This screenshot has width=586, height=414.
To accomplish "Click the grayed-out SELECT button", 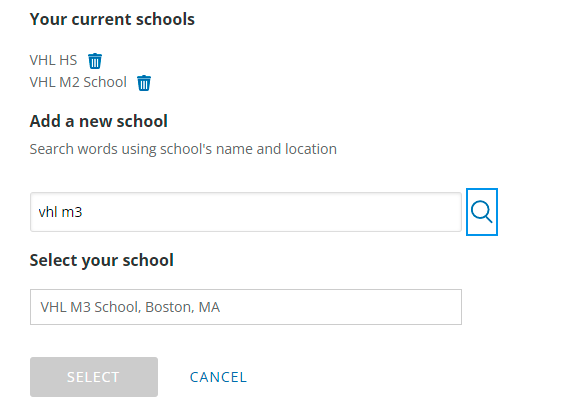I will coord(94,377).
